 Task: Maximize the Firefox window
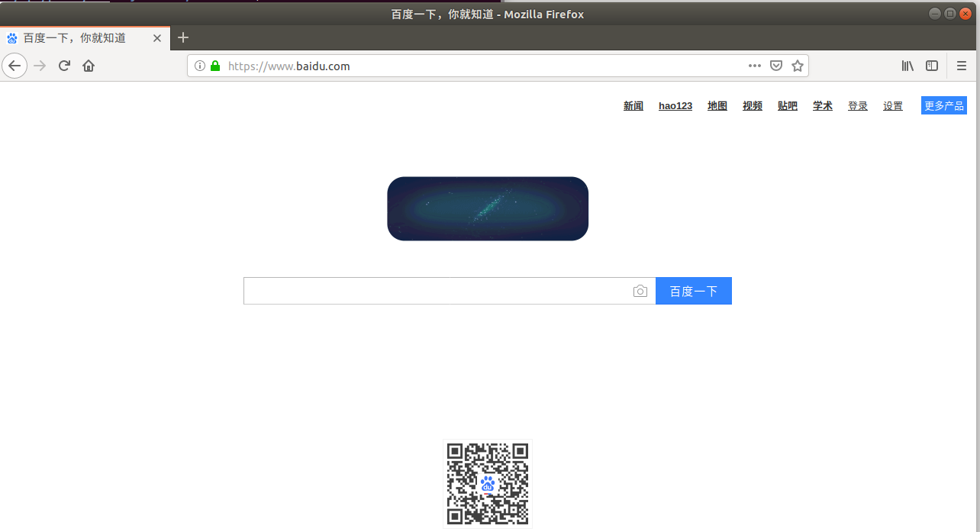(950, 13)
